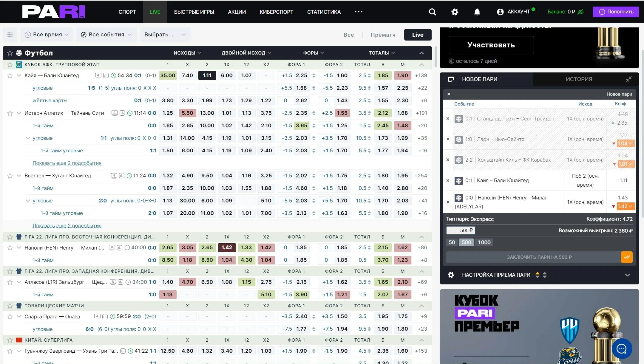Screen dimensions: 644x364
Task: Open the Выбрать... dropdown
Action: coord(165,35)
